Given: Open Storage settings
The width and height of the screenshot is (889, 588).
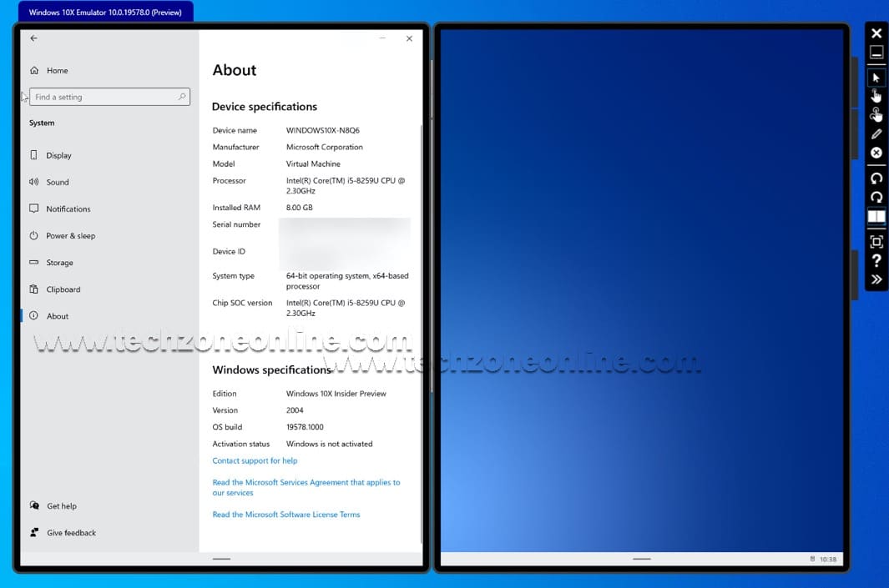Looking at the screenshot, I should (59, 263).
